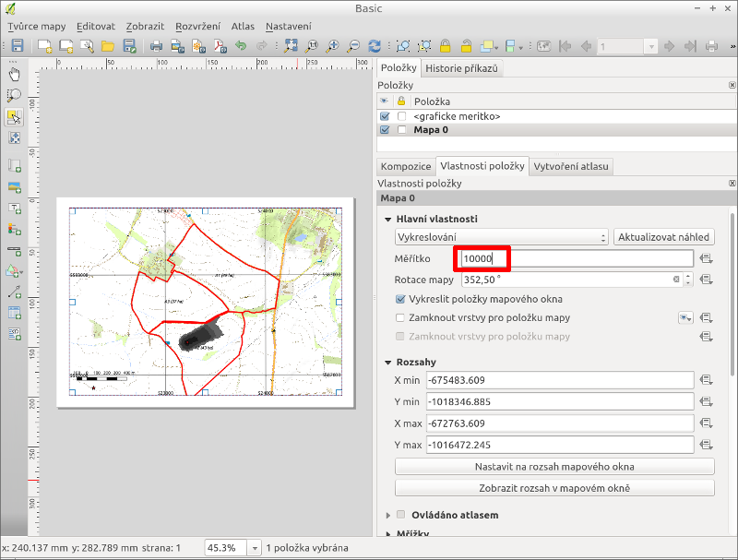The height and width of the screenshot is (560, 738).
Task: Select the add legend tool
Action: pos(15,229)
